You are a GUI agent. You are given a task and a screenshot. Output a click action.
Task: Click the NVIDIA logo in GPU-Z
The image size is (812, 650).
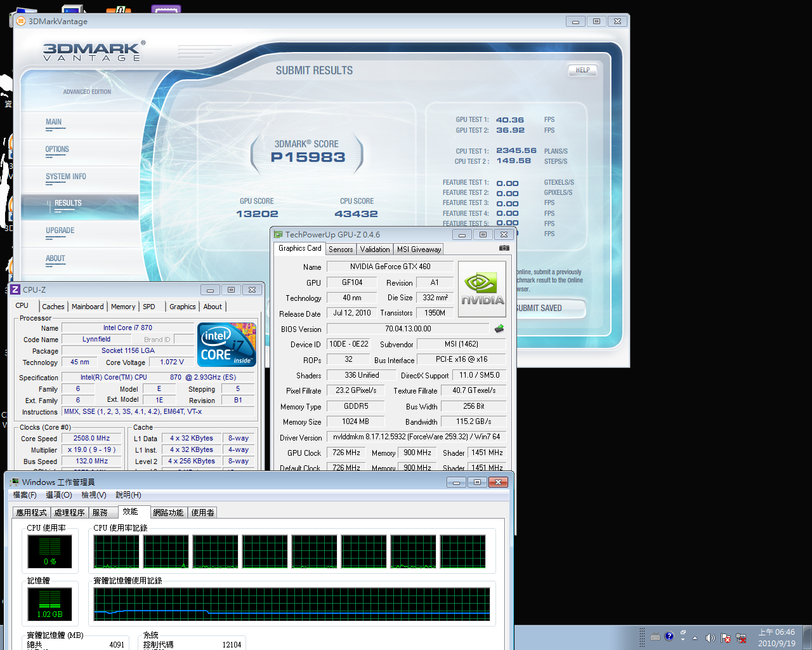[482, 289]
